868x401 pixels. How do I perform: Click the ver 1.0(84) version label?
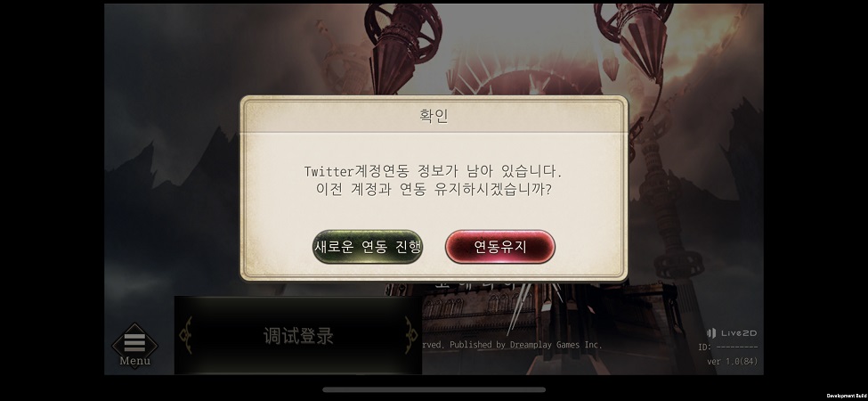(732, 361)
